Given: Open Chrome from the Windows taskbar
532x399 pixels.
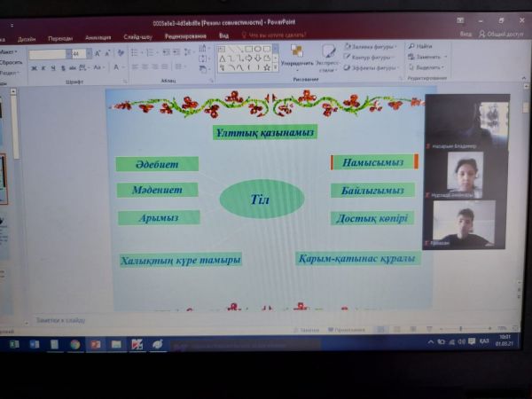Looking at the screenshot, I should 74,343.
